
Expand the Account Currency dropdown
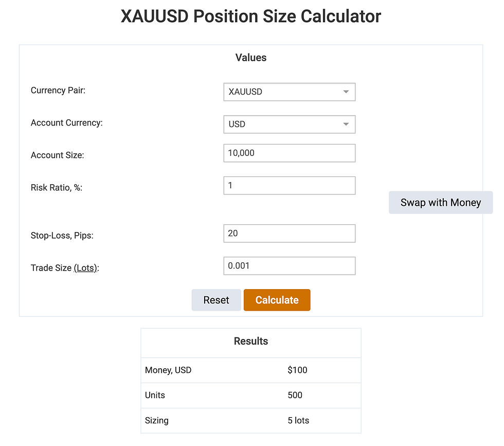click(289, 124)
